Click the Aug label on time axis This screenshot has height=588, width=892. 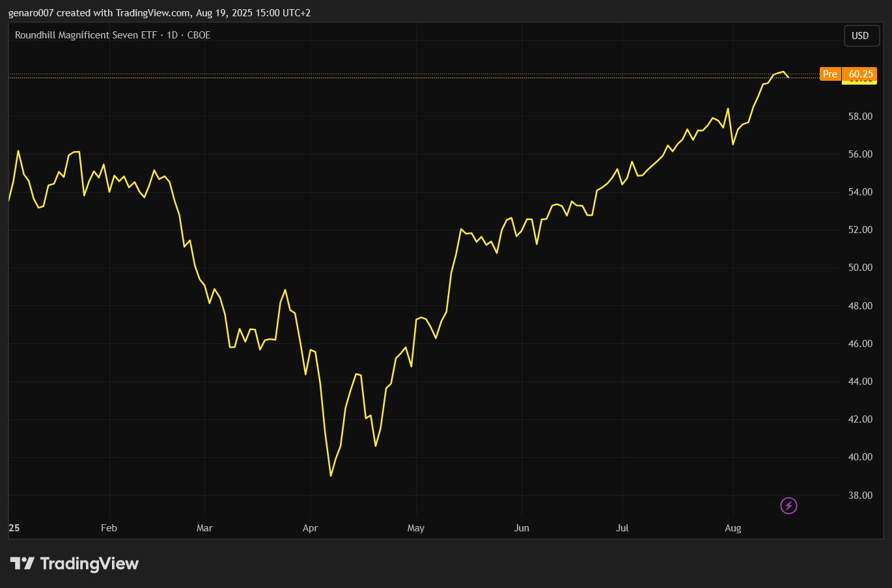pos(732,528)
